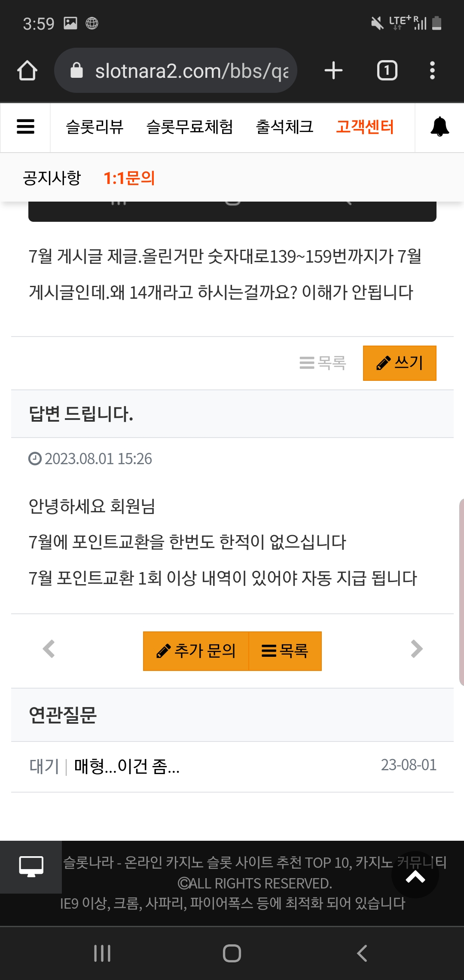Tap the slotnara2.com address bar
The image size is (464, 980).
pos(176,70)
